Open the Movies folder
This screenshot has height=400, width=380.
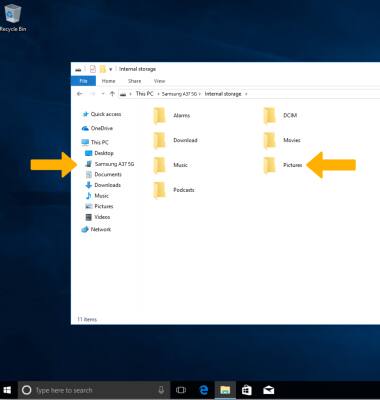point(282,140)
